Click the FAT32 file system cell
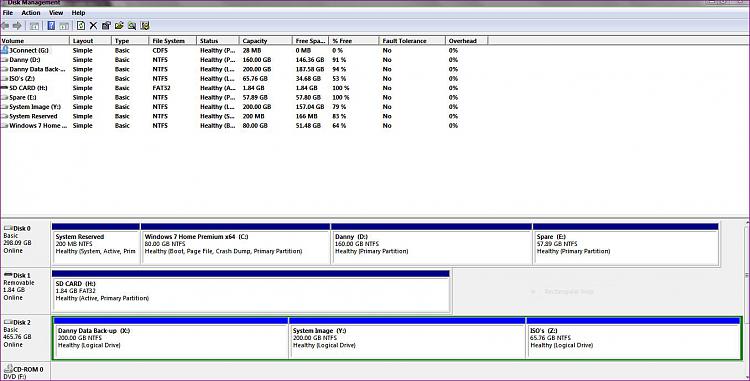The width and height of the screenshot is (750, 381). (x=161, y=88)
